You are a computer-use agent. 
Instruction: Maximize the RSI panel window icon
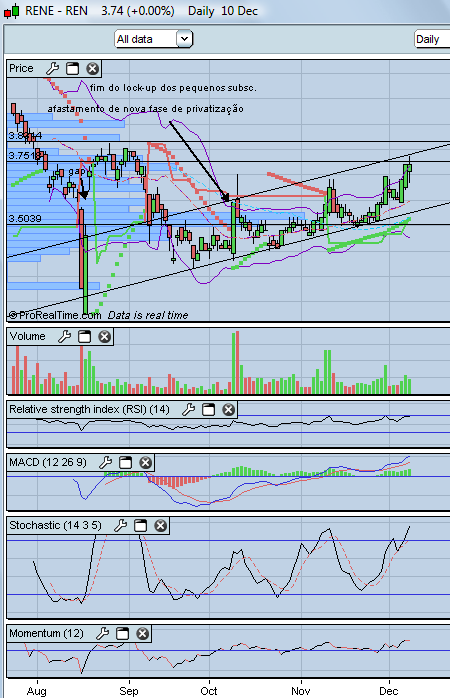click(x=208, y=410)
